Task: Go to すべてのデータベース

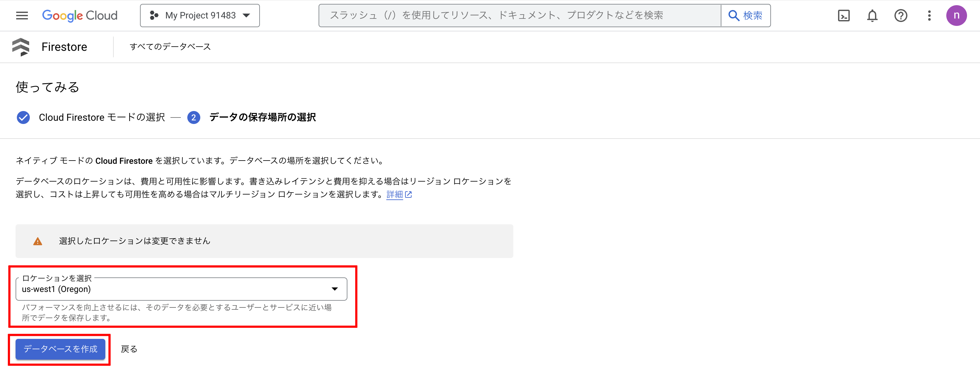Action: (170, 46)
